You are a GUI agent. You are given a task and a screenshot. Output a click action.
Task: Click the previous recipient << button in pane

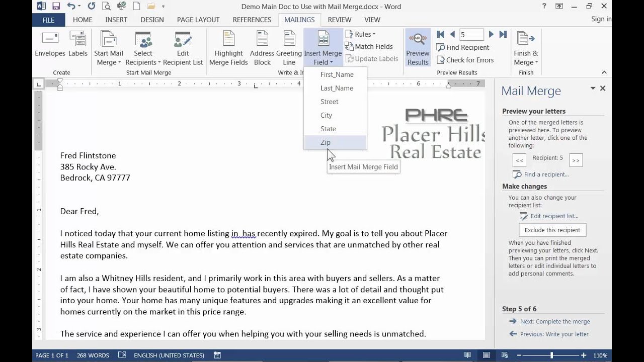click(519, 160)
